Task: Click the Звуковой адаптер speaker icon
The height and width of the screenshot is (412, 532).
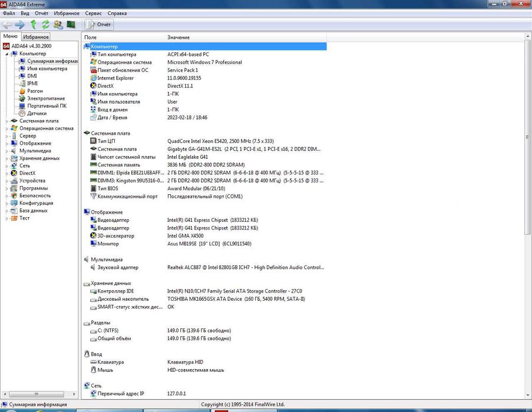Action: click(x=93, y=267)
